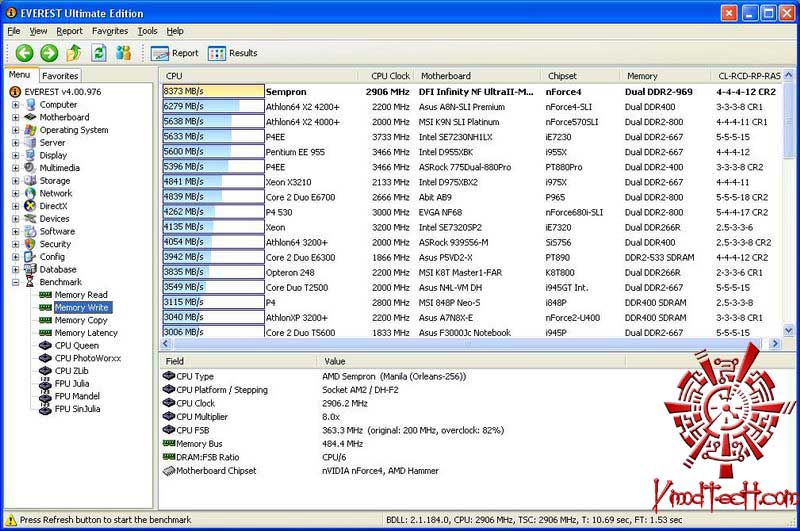Select the Multimedia icon in the tree

pyautogui.click(x=31, y=168)
